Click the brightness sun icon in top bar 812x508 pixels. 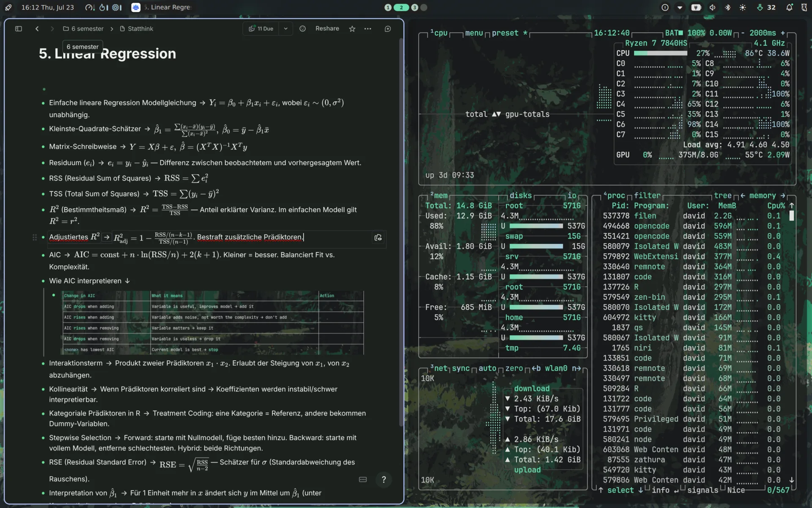click(x=743, y=7)
